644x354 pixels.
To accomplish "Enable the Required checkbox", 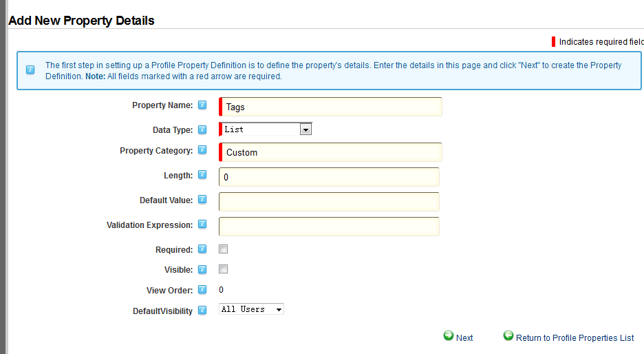I will pos(224,249).
